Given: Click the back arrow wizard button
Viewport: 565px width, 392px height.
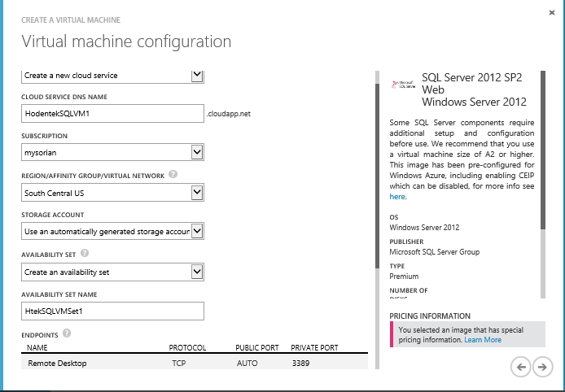Looking at the screenshot, I should (521, 367).
